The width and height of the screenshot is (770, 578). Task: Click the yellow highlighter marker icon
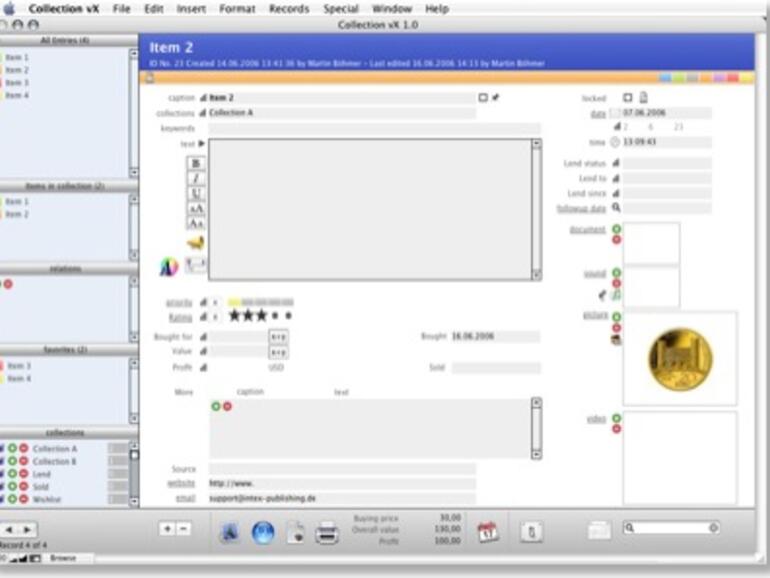[x=195, y=243]
